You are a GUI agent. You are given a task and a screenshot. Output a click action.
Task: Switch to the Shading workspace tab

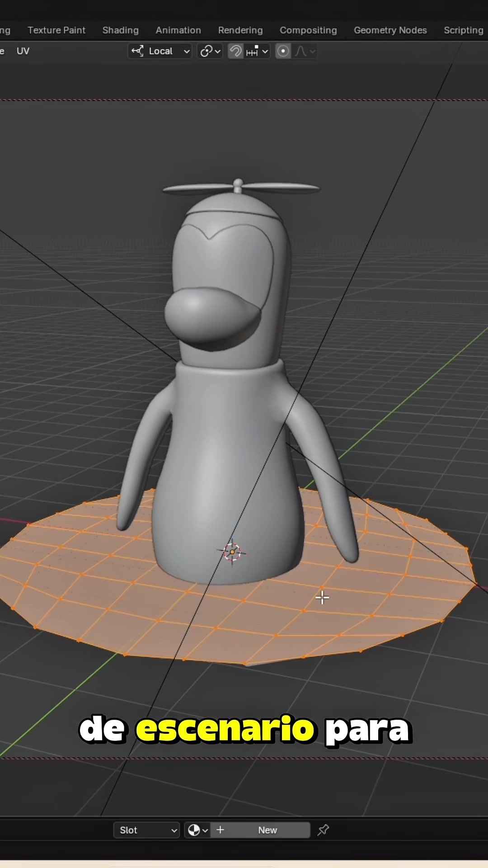point(120,30)
